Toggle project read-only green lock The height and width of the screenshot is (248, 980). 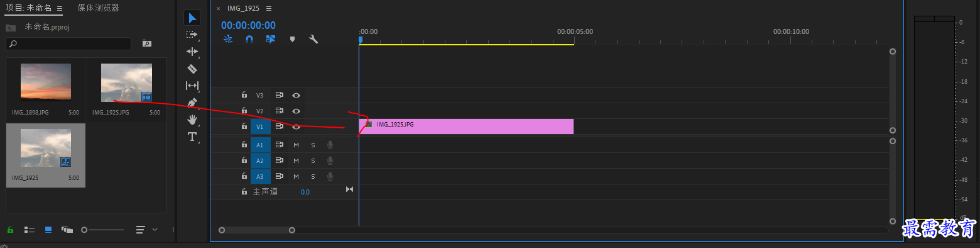tap(10, 230)
